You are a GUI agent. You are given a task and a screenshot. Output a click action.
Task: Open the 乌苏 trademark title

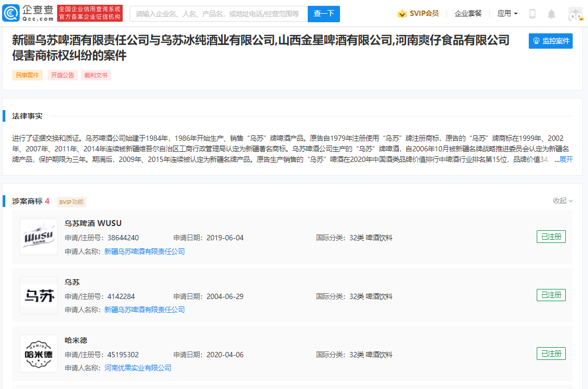pyautogui.click(x=72, y=282)
